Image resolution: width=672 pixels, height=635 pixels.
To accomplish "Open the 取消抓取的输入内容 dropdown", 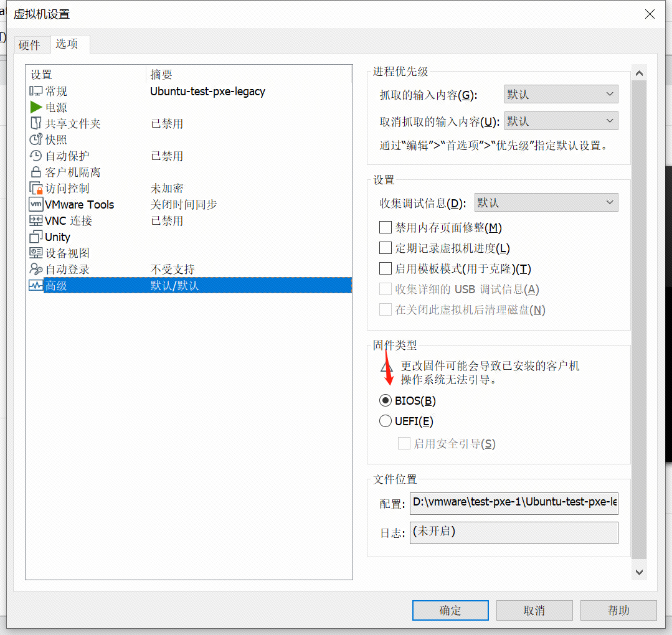I will pos(559,121).
